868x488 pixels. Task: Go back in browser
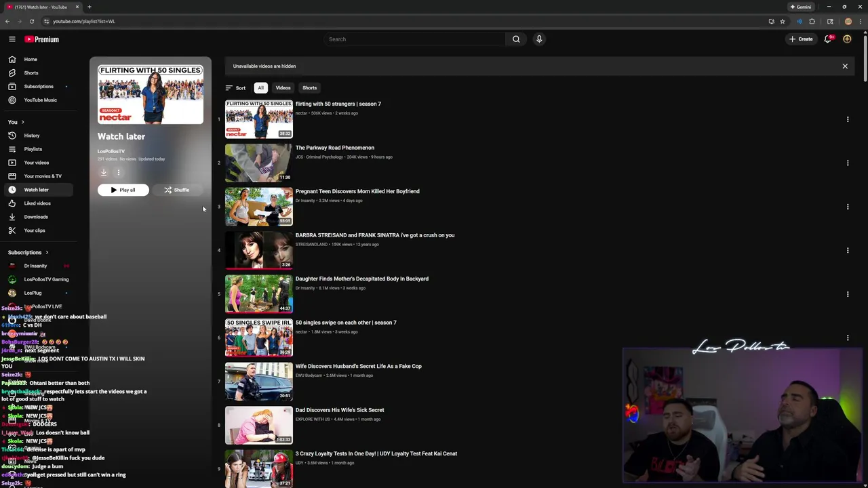click(7, 21)
